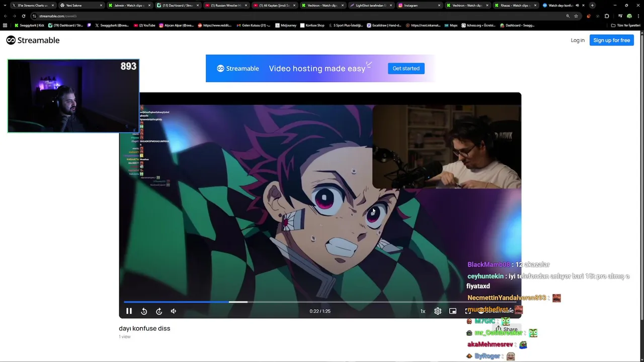The image size is (644, 362).
Task: Open Gelen Kutusu Gmail bookmark
Action: tap(254, 25)
